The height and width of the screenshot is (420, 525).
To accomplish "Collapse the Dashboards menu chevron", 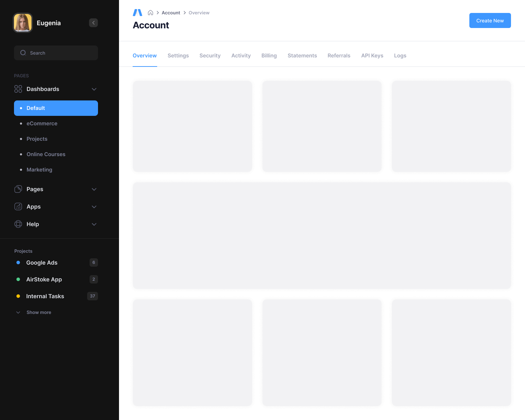I will point(94,89).
